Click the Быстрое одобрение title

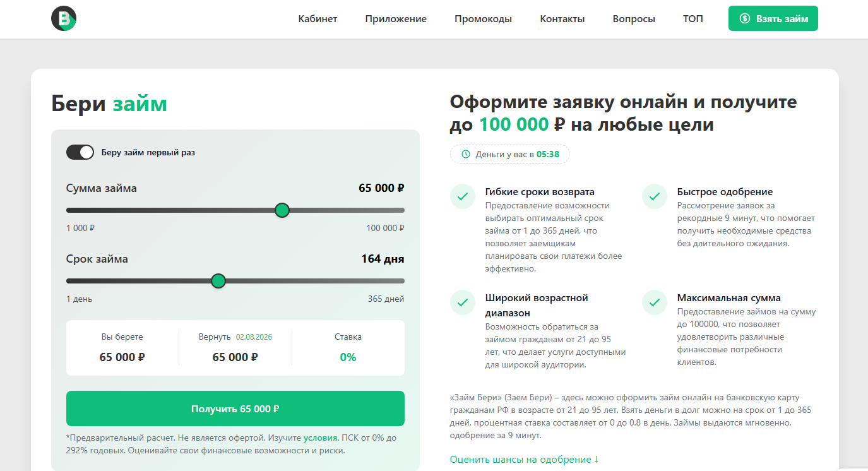pyautogui.click(x=725, y=192)
